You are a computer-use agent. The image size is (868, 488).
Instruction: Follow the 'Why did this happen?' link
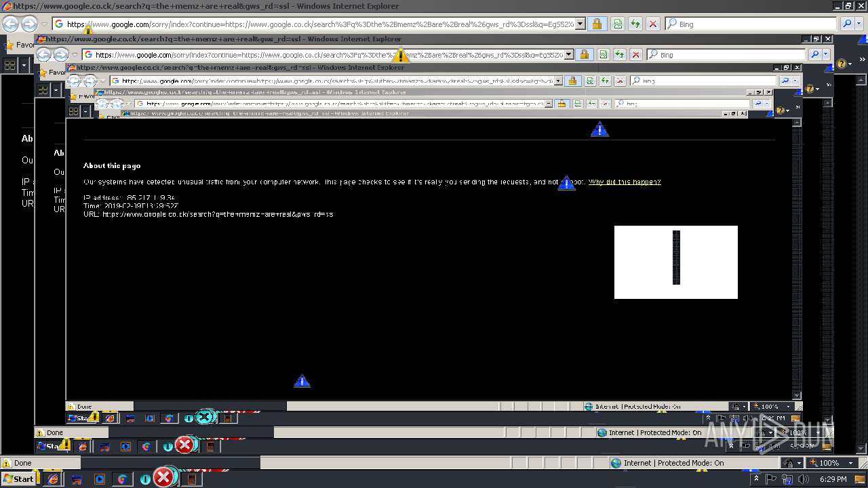625,182
